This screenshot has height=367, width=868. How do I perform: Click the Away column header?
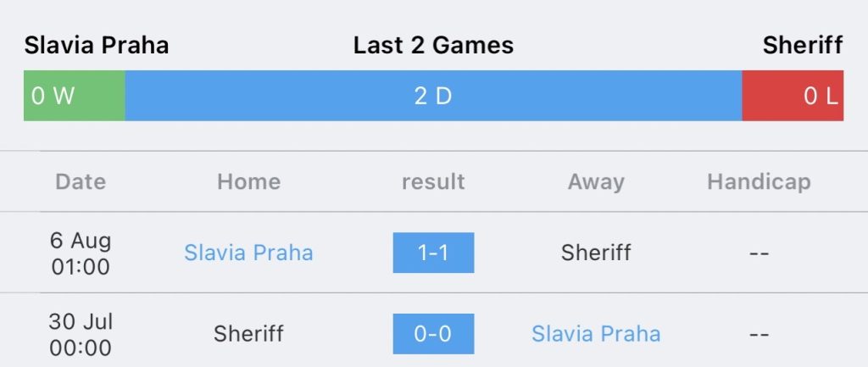click(x=596, y=182)
